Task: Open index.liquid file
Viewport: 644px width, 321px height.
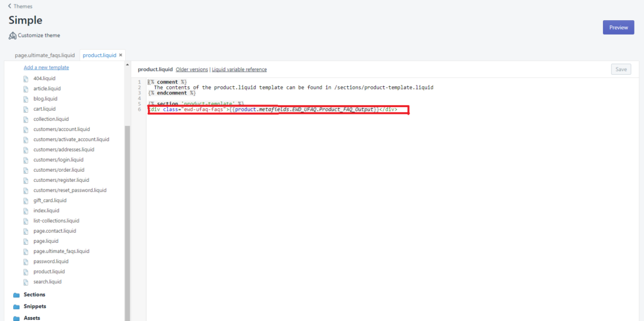Action: click(x=47, y=210)
